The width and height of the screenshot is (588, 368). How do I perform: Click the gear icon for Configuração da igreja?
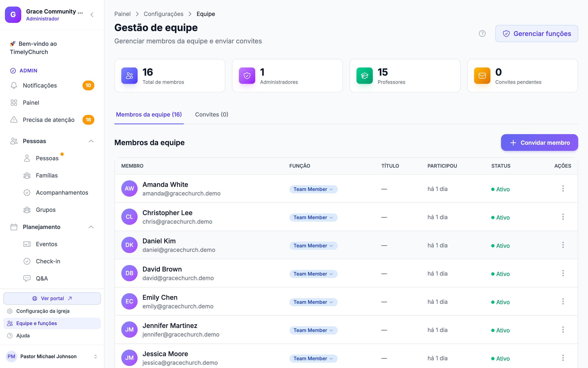[10, 311]
